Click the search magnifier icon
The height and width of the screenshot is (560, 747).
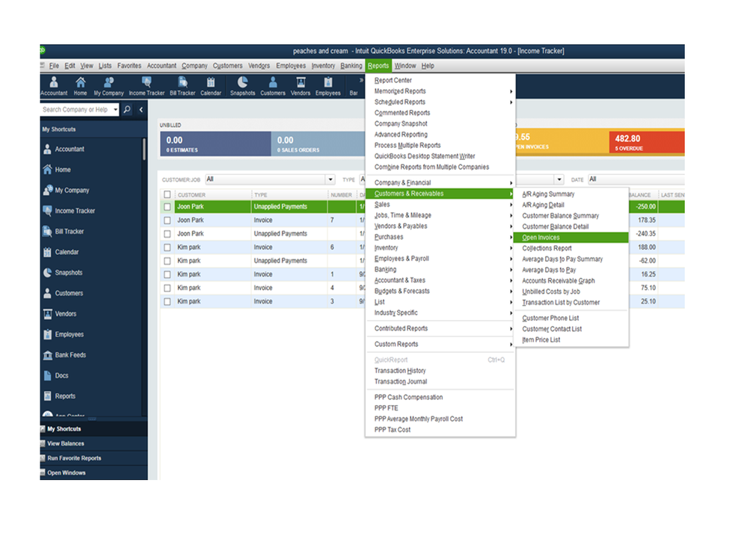[127, 109]
